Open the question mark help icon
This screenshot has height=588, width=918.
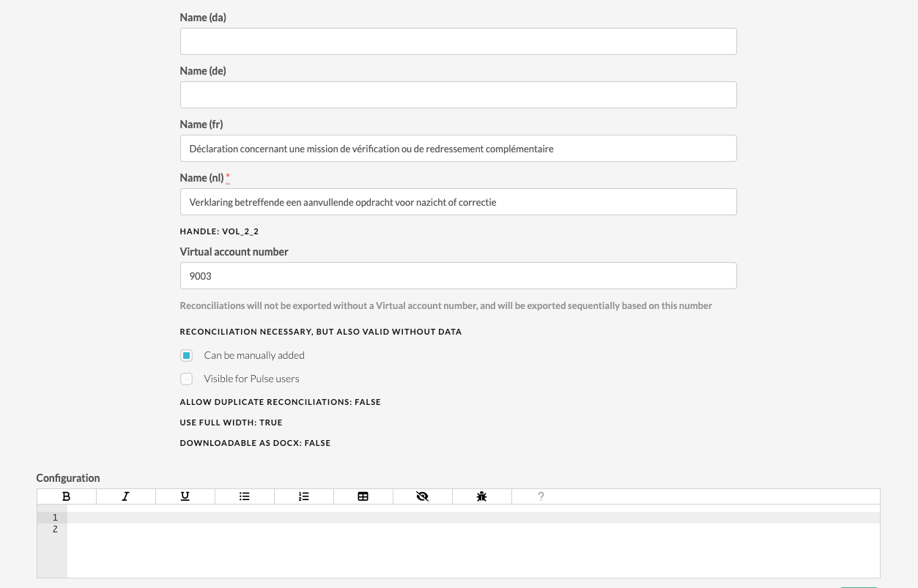click(x=541, y=496)
